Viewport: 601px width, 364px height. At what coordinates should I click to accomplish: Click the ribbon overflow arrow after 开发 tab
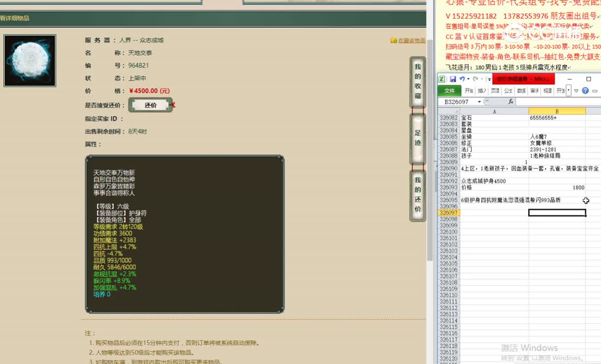pyautogui.click(x=568, y=91)
